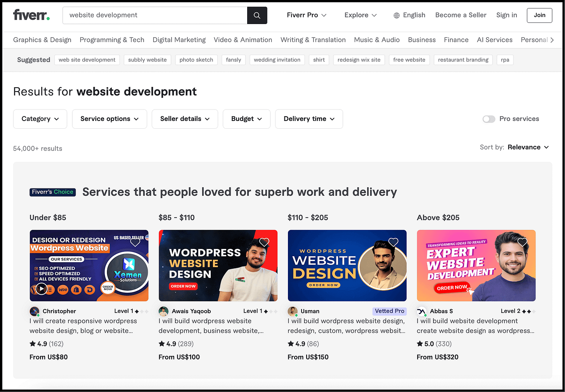This screenshot has height=392, width=565.
Task: Expand the Service options filter
Action: tap(109, 119)
